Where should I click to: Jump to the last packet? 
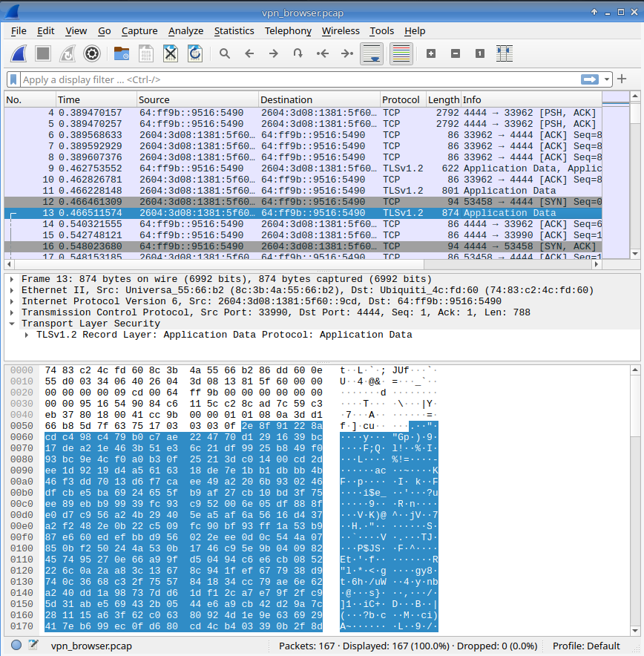(x=347, y=53)
